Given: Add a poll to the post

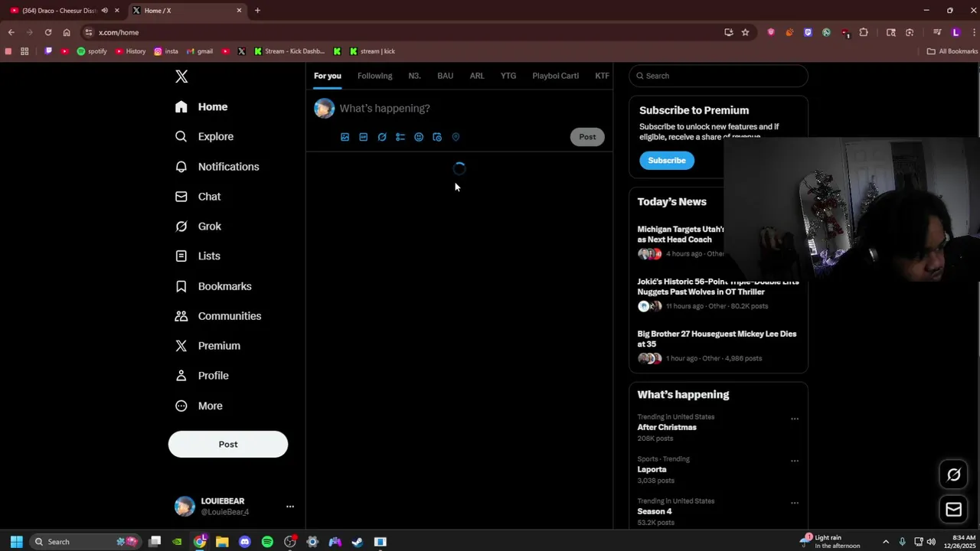Looking at the screenshot, I should [x=400, y=137].
